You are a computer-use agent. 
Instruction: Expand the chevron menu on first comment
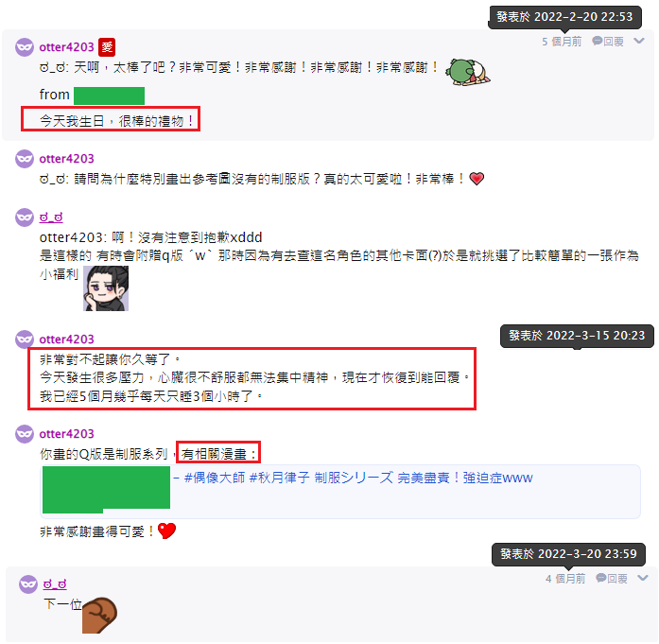(x=639, y=41)
